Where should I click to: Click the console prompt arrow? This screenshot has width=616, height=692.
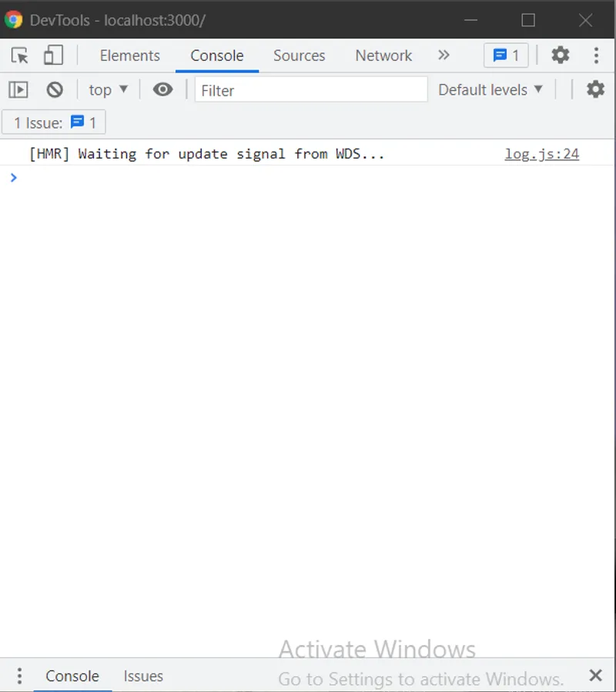[14, 177]
